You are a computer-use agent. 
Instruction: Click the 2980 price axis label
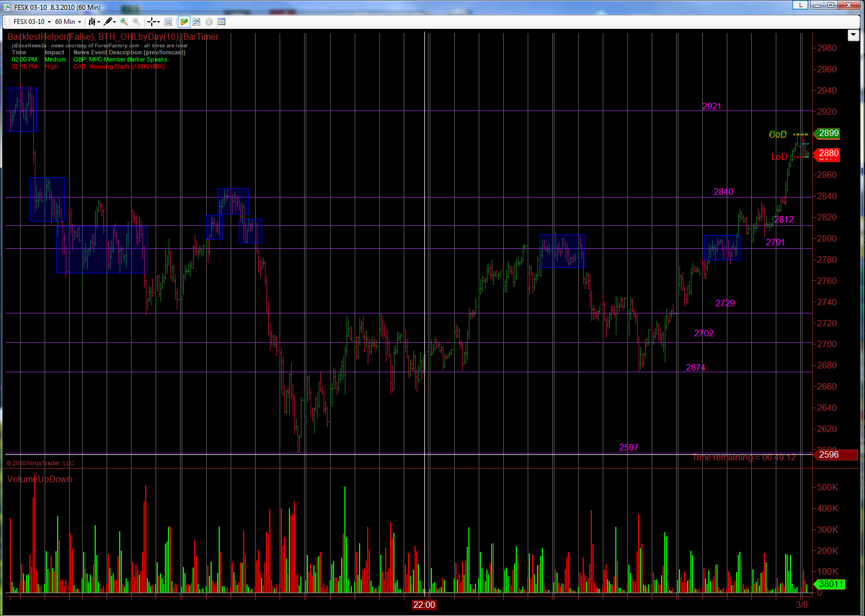(827, 48)
